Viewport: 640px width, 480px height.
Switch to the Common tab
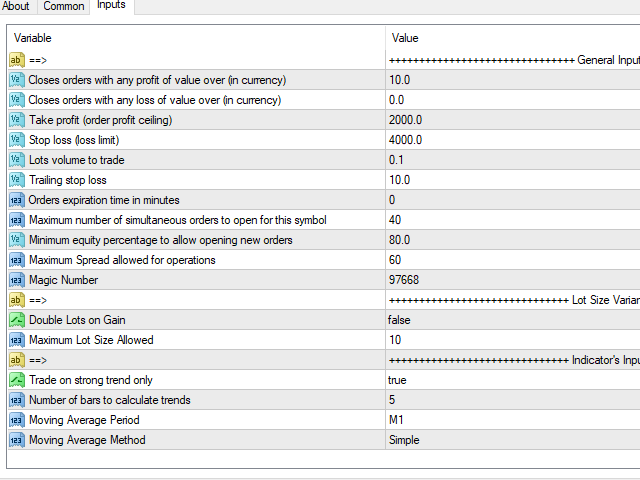click(64, 7)
